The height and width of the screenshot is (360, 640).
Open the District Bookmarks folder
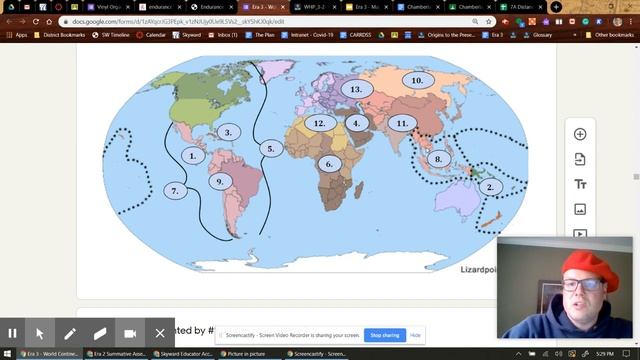point(60,35)
